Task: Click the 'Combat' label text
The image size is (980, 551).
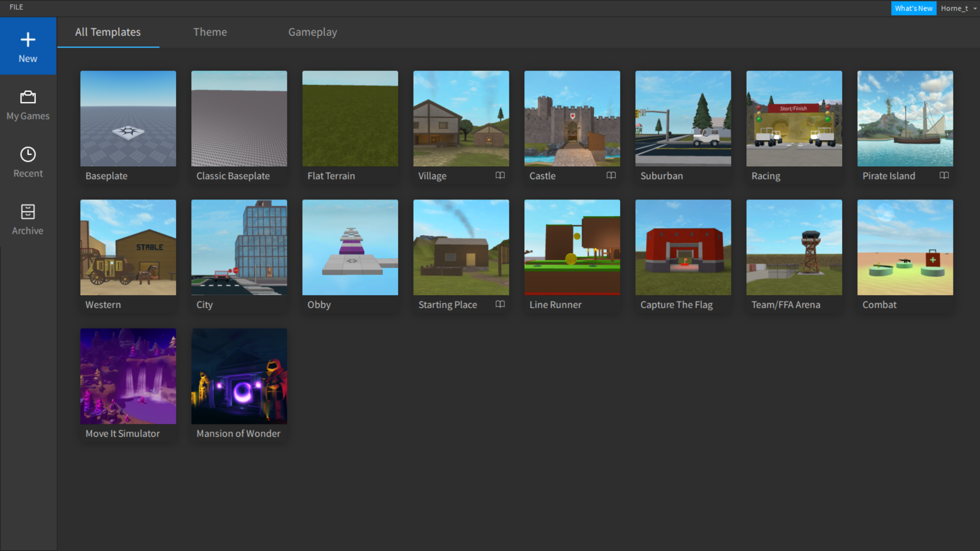Action: click(879, 305)
